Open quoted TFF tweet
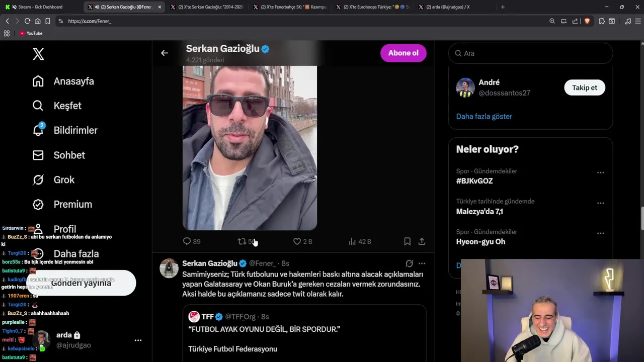The image size is (644, 362). tap(304, 333)
